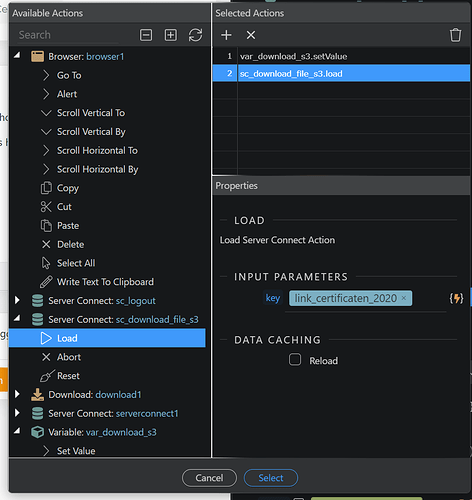The image size is (472, 500).
Task: Collapse Server Connect sc_download_file_s3 node
Action: pyautogui.click(x=17, y=319)
